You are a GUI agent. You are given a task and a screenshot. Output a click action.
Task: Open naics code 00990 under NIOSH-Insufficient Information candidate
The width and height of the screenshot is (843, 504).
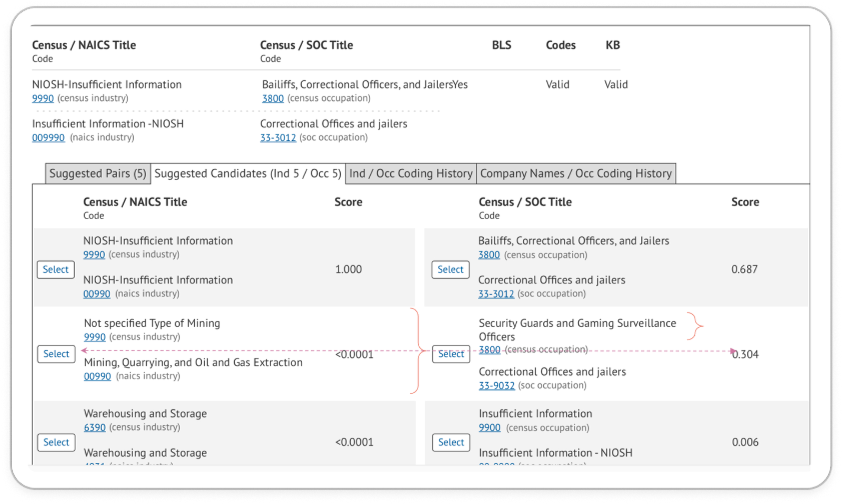pos(97,294)
